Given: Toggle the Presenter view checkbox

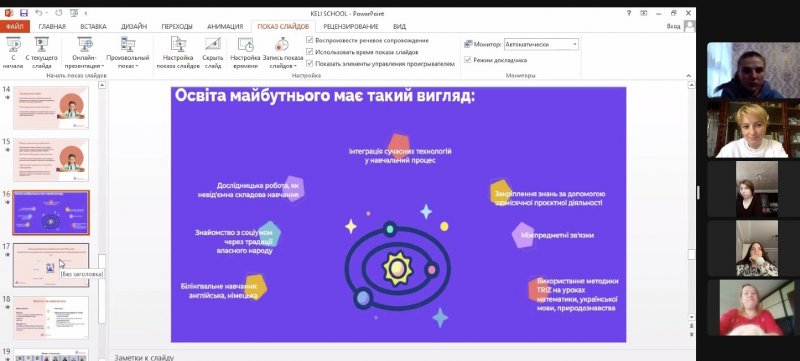Looking at the screenshot, I should coord(467,60).
